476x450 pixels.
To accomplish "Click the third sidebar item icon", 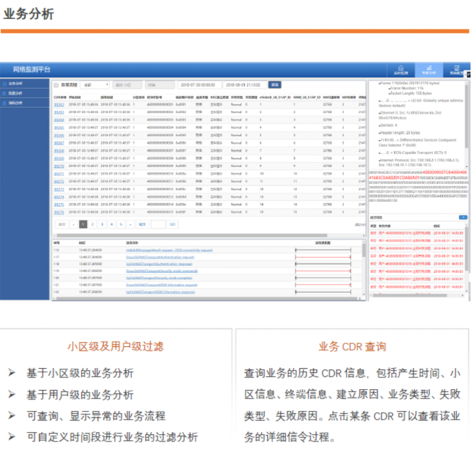I will (x=5, y=103).
